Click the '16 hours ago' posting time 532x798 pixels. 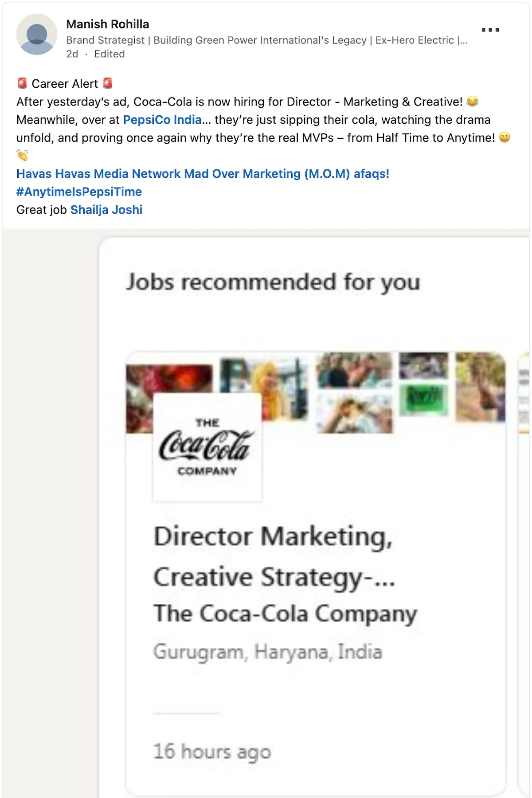212,752
